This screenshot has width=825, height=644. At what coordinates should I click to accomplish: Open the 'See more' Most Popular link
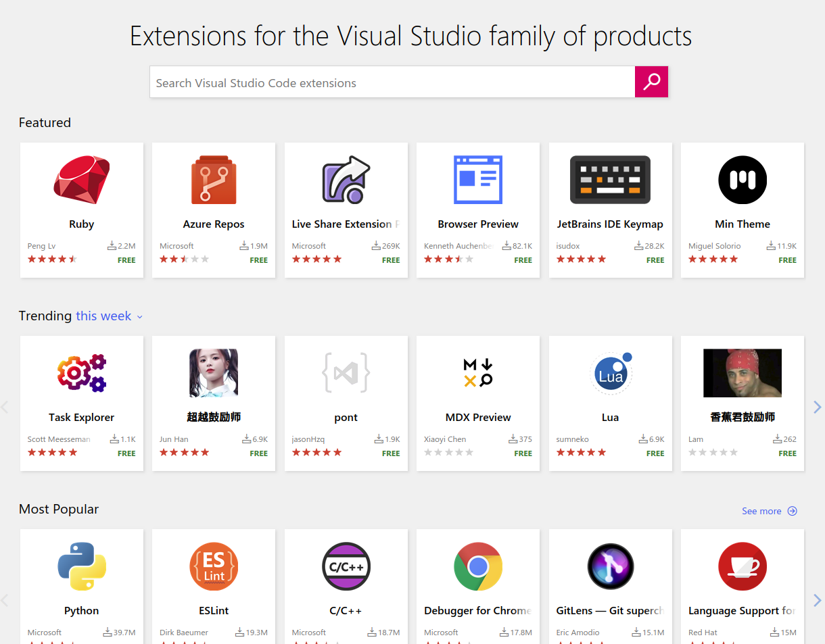pos(770,511)
